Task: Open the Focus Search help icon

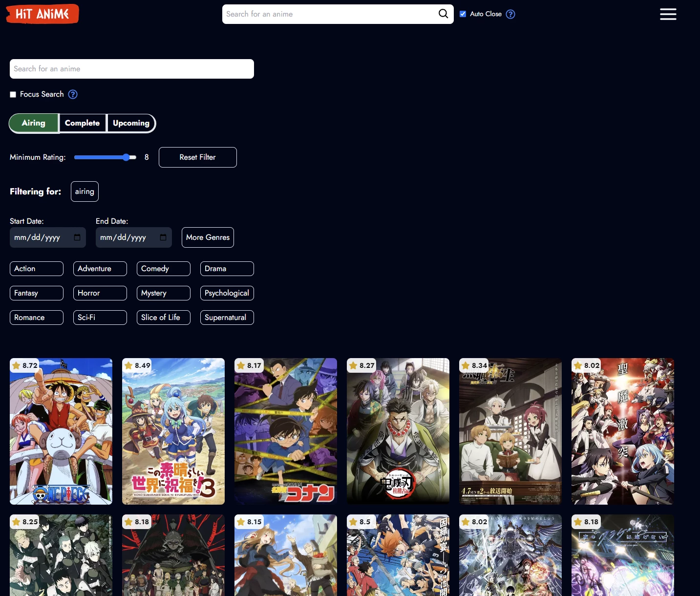Action: (x=73, y=94)
